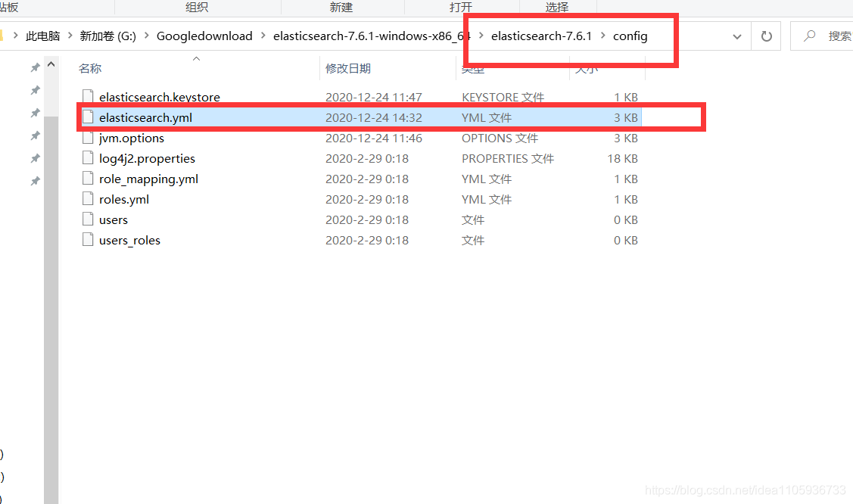Screen dimensions: 853x504
Task: Expand chevron after 此电脑 in breadcrumb
Action: 70,36
